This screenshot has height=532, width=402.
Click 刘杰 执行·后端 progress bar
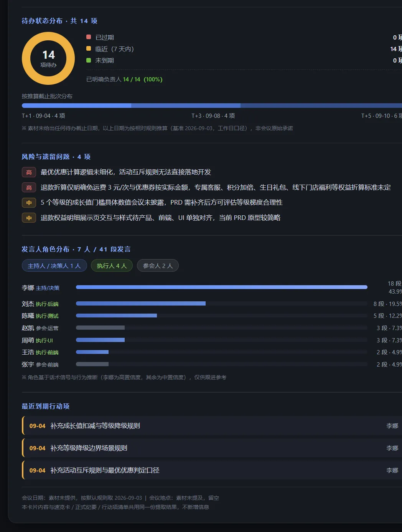click(222, 304)
